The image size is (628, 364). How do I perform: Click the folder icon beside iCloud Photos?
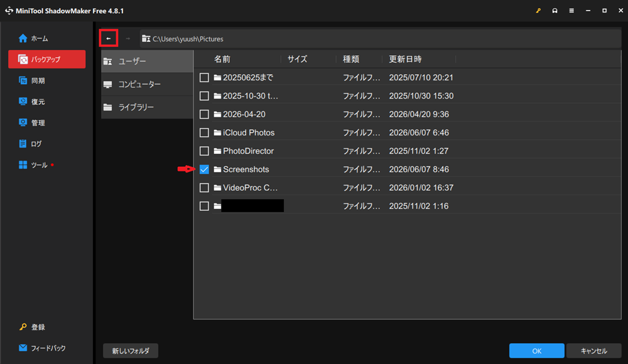coord(217,132)
